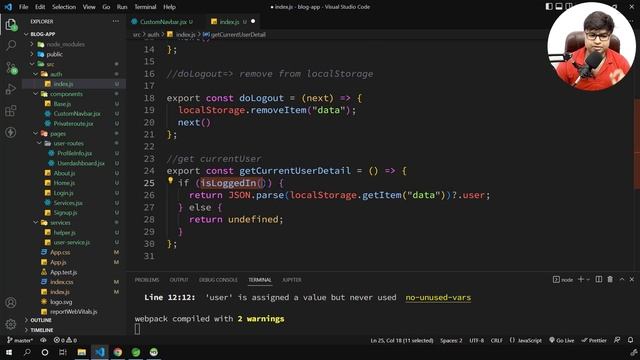
Task: Open the Source Control view
Action: pyautogui.click(x=11, y=68)
